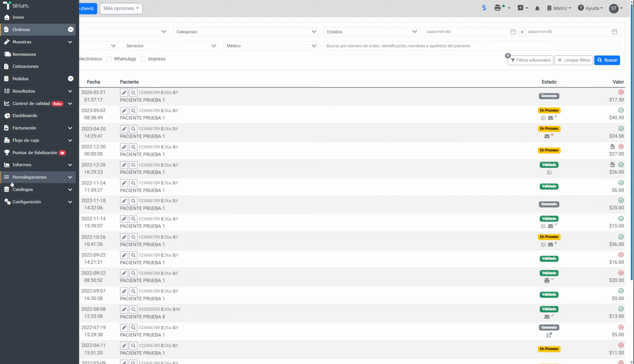This screenshot has height=364, width=634.
Task: Expand the Más opciones dropdown button
Action: click(121, 8)
